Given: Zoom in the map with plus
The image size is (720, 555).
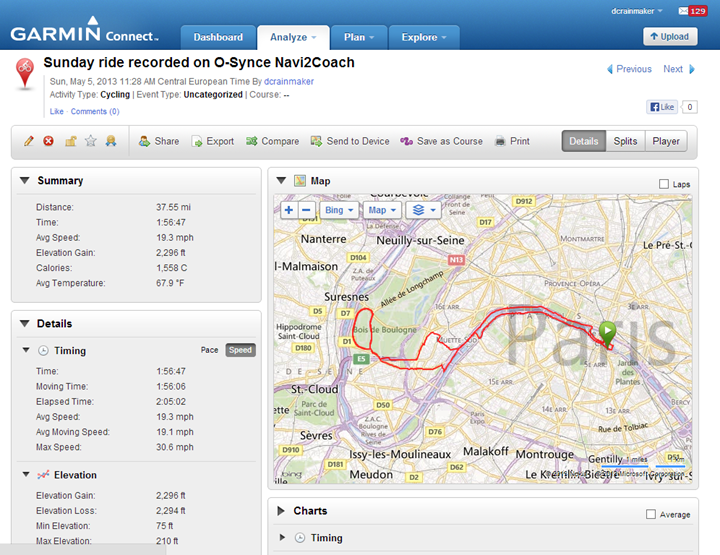Looking at the screenshot, I should [289, 210].
